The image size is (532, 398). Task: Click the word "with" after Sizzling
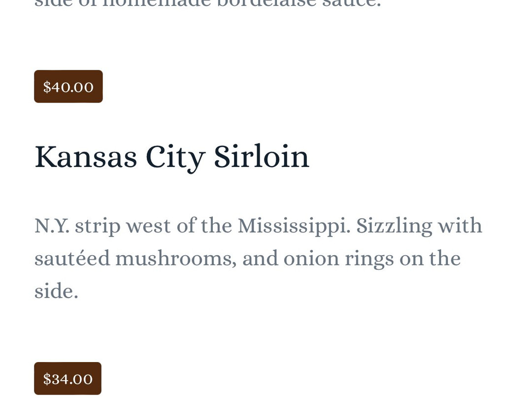pos(461,226)
